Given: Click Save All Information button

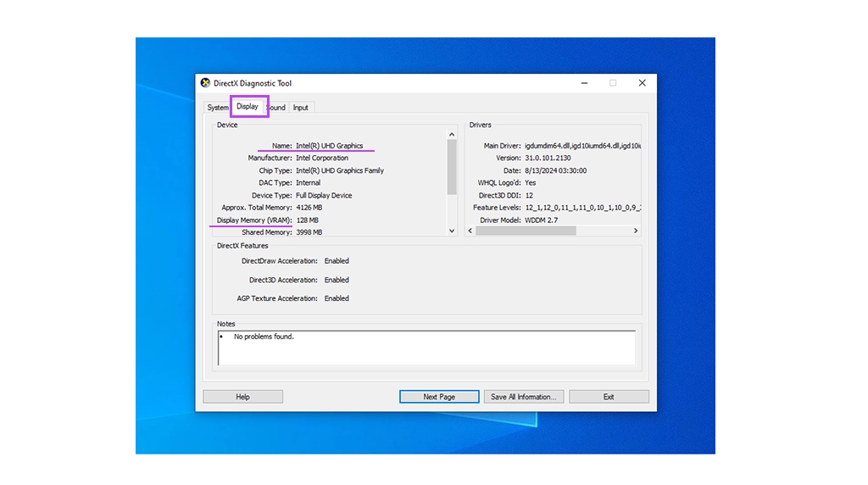Looking at the screenshot, I should pos(524,397).
